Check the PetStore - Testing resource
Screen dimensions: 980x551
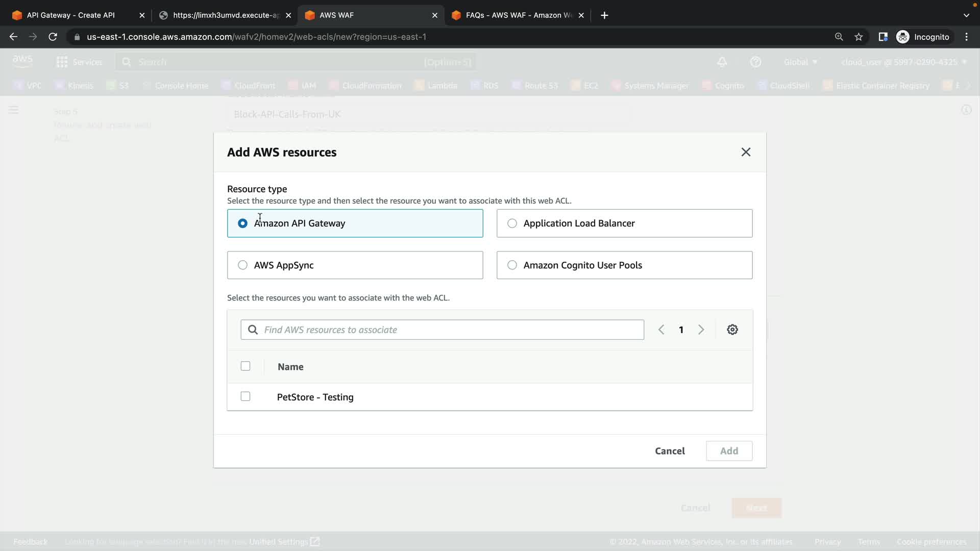(x=246, y=396)
